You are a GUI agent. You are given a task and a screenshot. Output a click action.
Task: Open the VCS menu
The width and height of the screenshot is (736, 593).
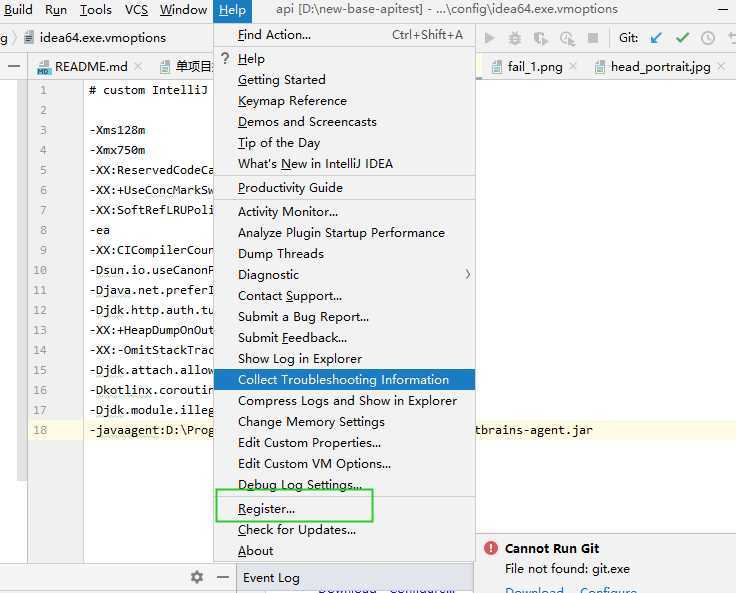[136, 10]
